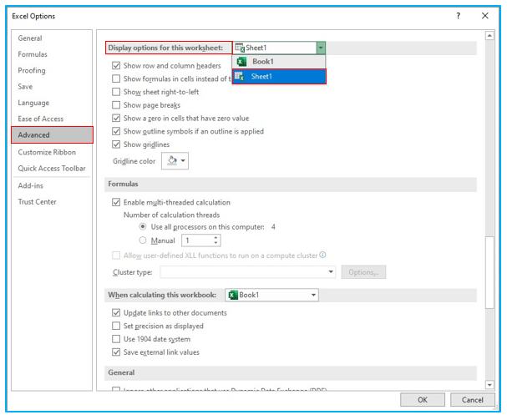Viewport: 507px width, 420px height.
Task: Open the Formulas options category
Action: pos(33,54)
